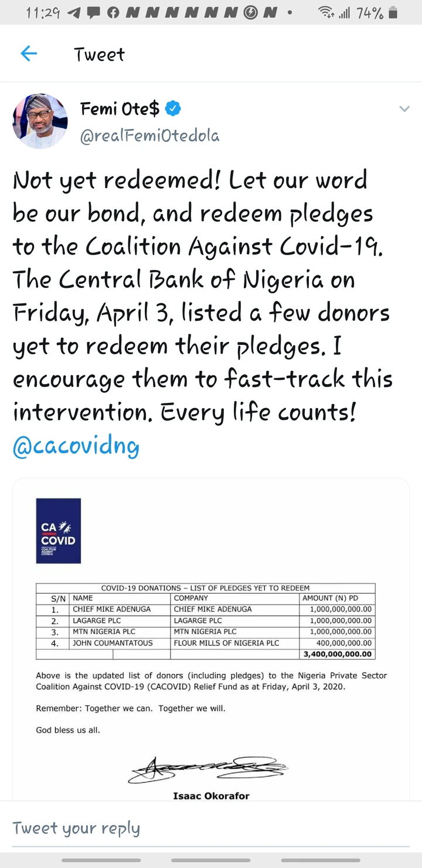Tap the lightning bolt circle notification icon
Image resolution: width=422 pixels, height=868 pixels.
pyautogui.click(x=250, y=13)
